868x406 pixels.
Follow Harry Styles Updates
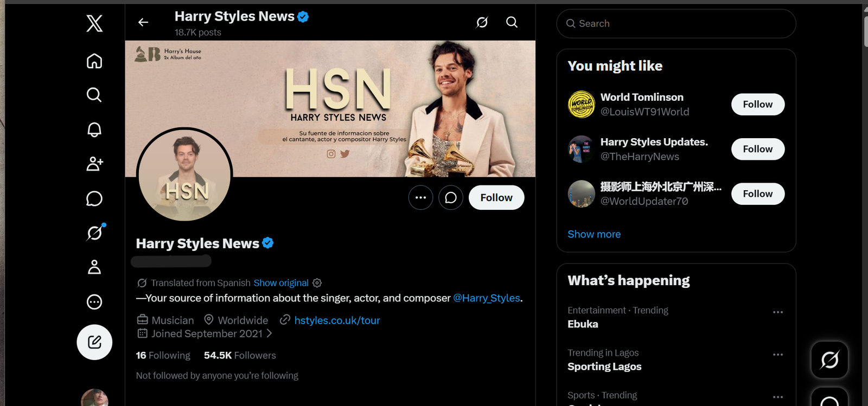click(x=757, y=149)
